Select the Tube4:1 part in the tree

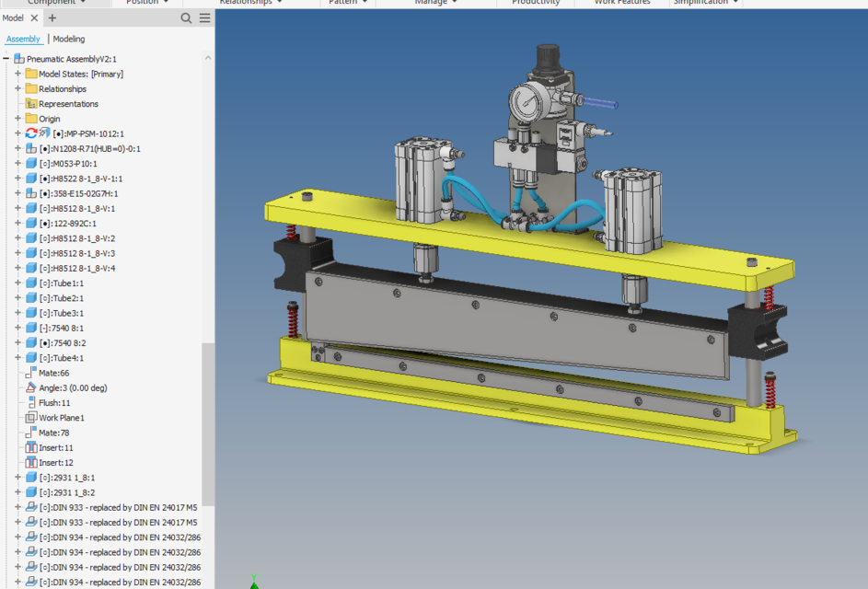pos(62,358)
